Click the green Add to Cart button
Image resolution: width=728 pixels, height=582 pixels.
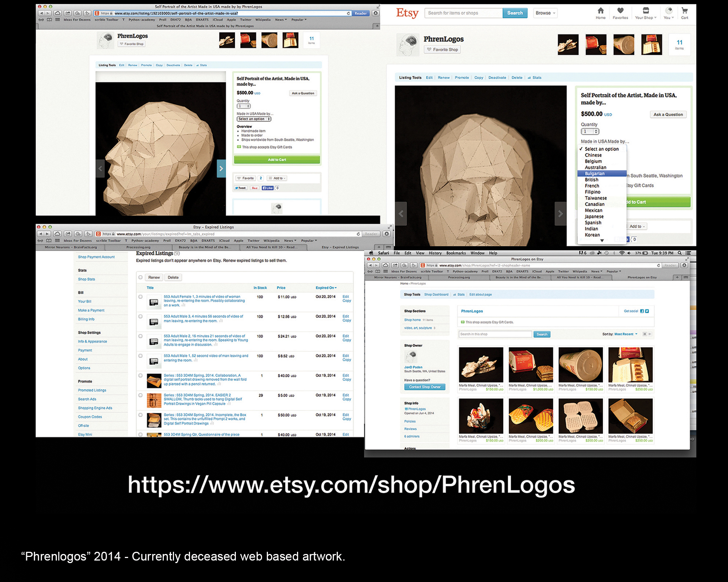tap(277, 160)
